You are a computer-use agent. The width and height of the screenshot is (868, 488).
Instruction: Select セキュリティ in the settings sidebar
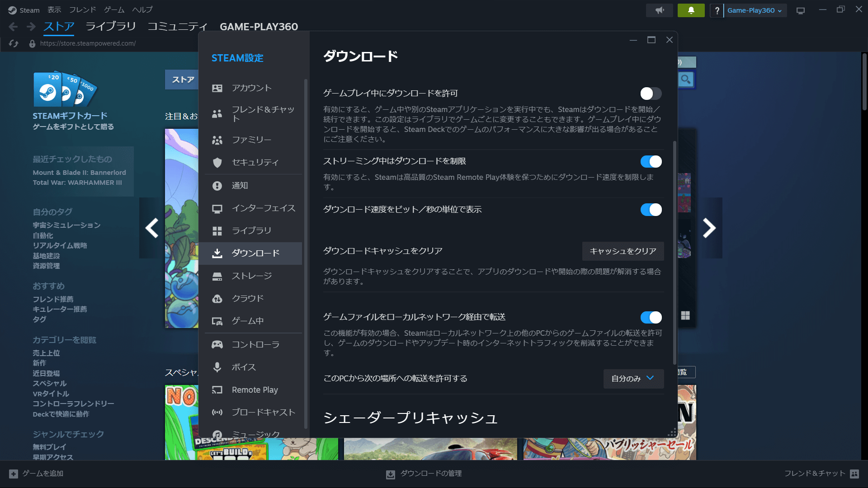(251, 162)
